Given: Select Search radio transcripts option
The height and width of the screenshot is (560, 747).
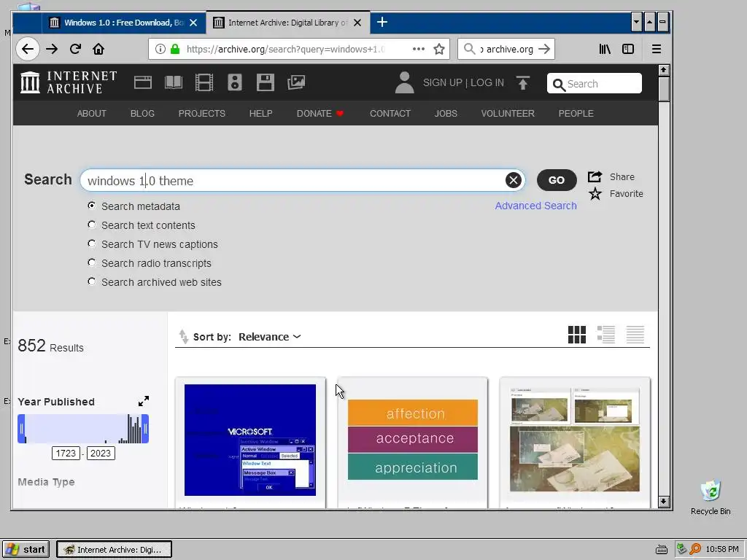Looking at the screenshot, I should pos(91,262).
